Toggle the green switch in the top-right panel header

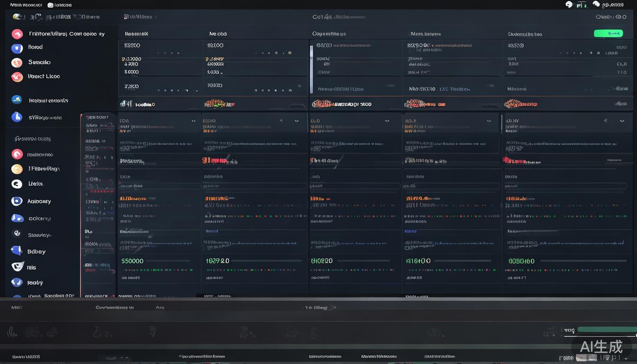[x=608, y=34]
